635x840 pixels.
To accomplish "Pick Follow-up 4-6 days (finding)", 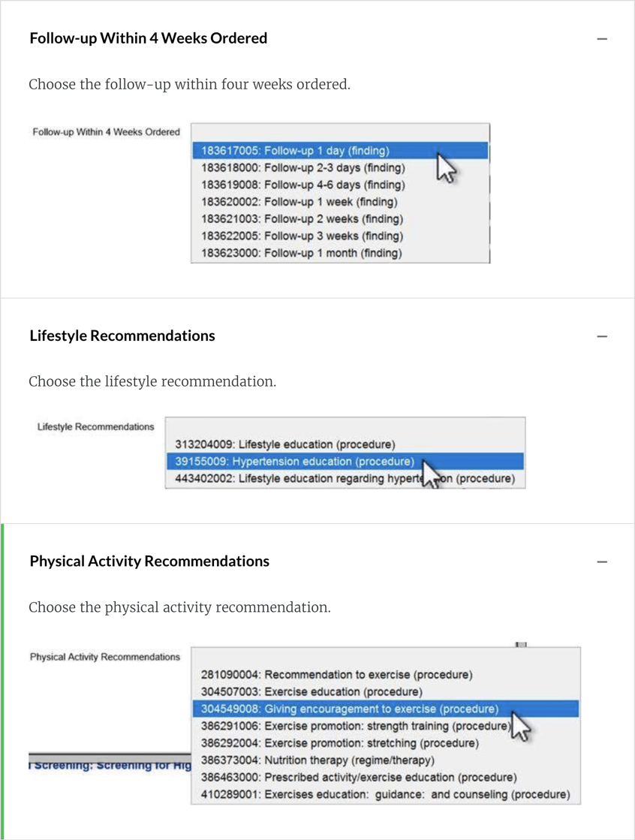I will [x=302, y=185].
